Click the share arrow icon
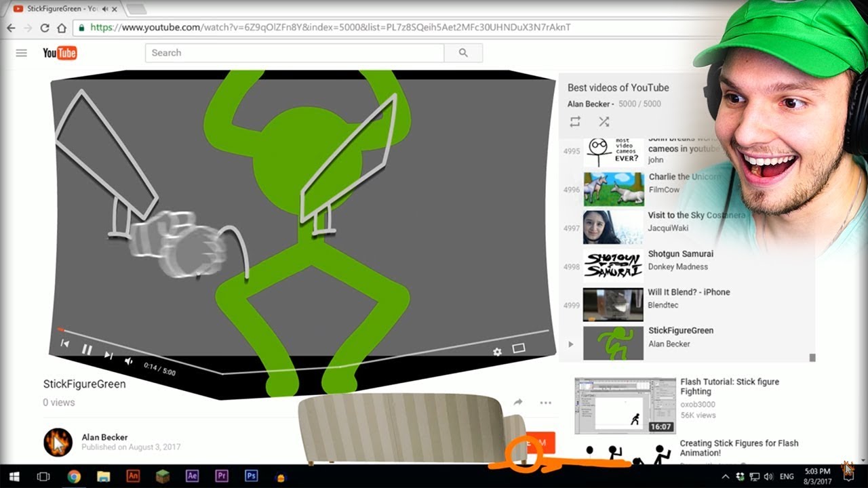 [x=518, y=402]
